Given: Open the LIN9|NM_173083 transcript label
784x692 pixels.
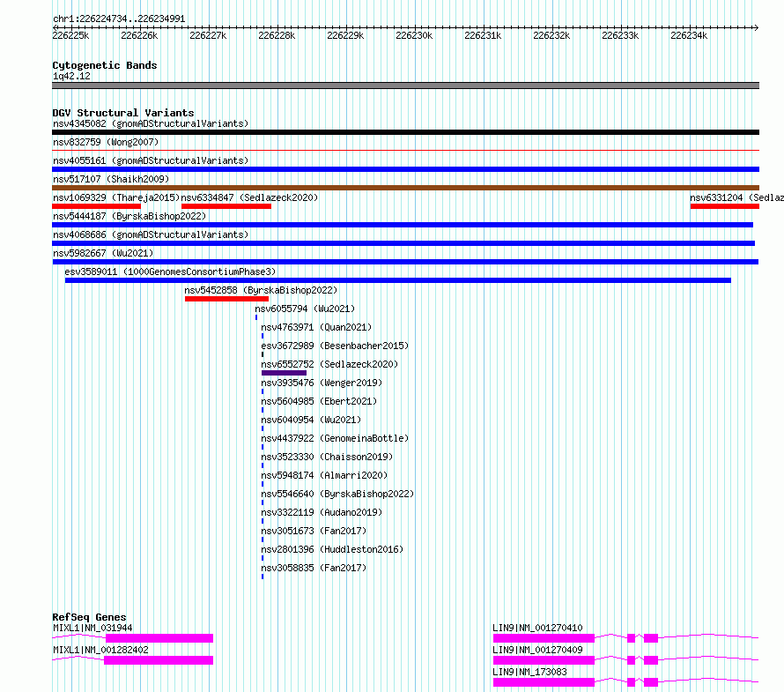Looking at the screenshot, I should (529, 672).
